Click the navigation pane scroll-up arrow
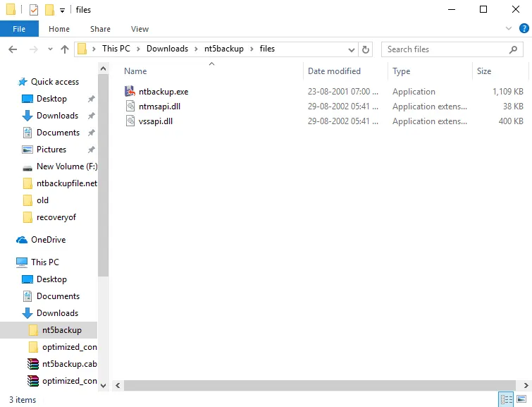Viewport: 532px width, 407px height. pos(103,68)
